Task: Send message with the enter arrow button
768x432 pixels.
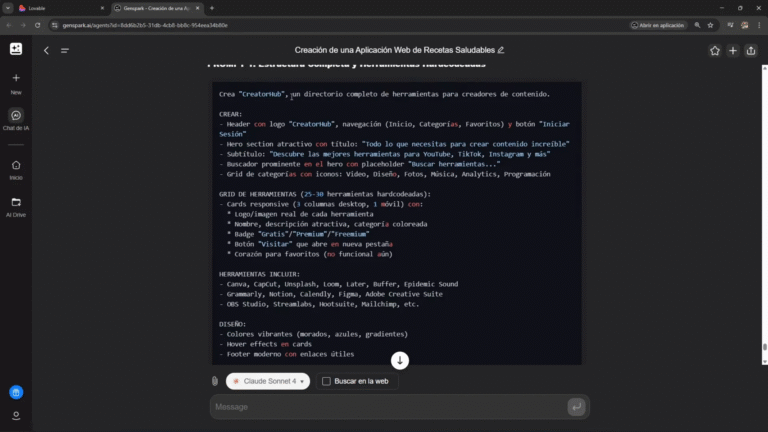Action: pos(576,407)
